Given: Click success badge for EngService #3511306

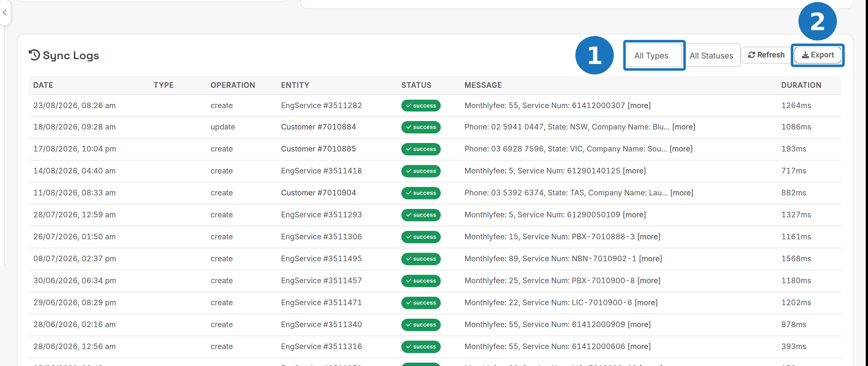Looking at the screenshot, I should coord(421,237).
